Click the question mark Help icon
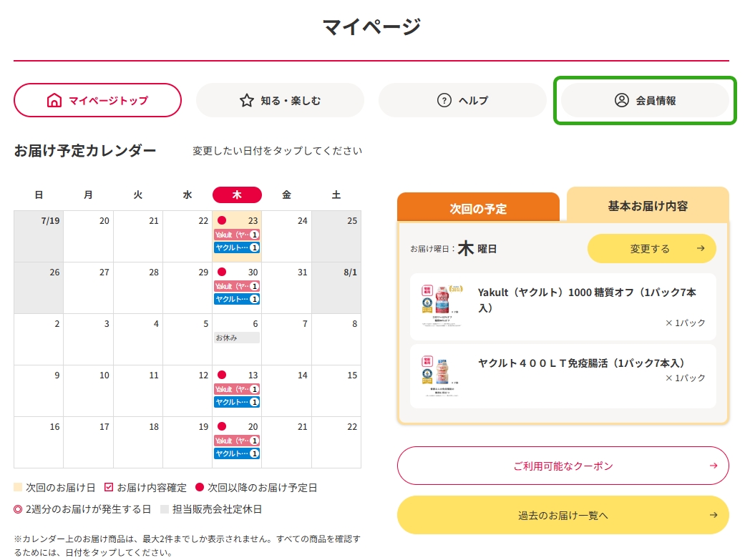 pos(444,100)
